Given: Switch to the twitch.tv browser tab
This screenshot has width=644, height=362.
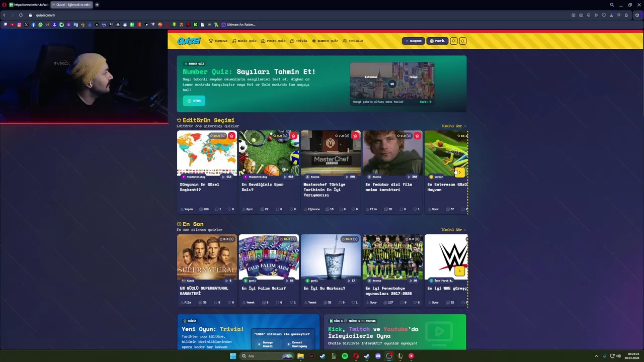Looking at the screenshot, I should 29,5.
